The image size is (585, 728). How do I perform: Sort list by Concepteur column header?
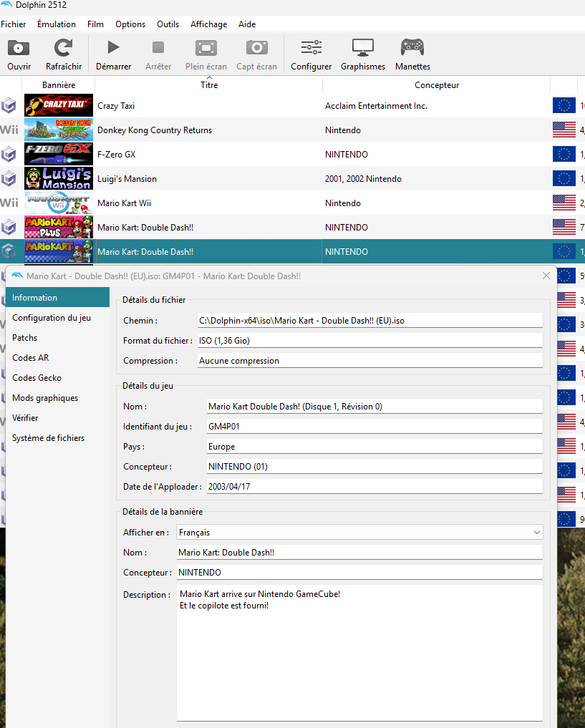437,85
